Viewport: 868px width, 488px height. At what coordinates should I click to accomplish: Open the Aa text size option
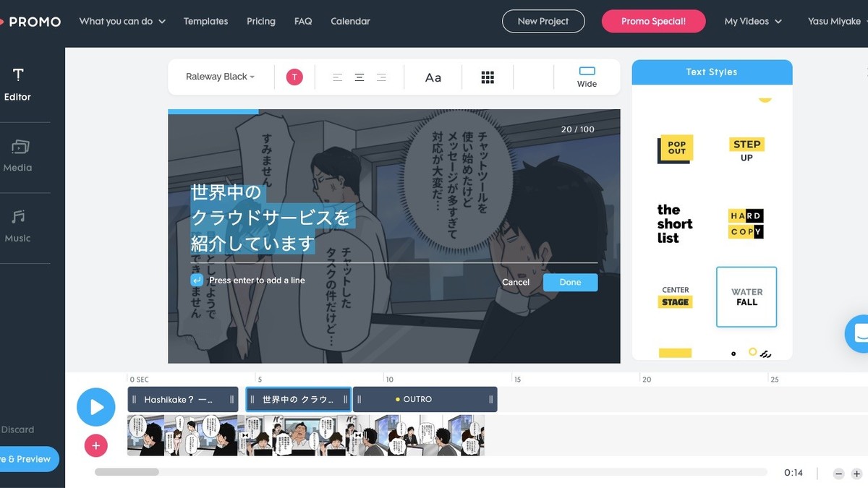pos(433,77)
